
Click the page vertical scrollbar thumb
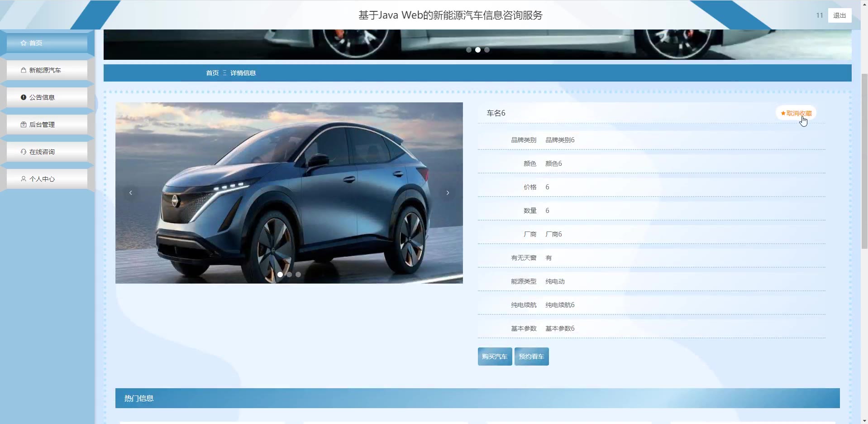pyautogui.click(x=864, y=161)
